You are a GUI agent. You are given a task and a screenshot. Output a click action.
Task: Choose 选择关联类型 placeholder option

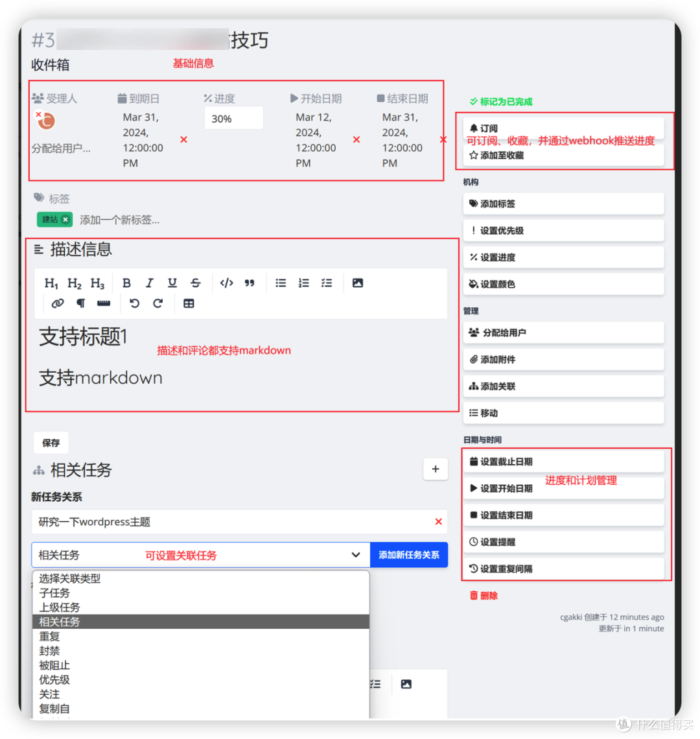201,578
